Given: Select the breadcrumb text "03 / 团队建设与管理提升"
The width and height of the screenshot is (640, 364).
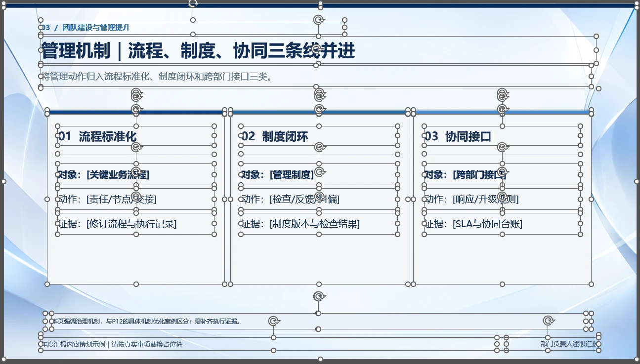Looking at the screenshot, I should pos(85,28).
